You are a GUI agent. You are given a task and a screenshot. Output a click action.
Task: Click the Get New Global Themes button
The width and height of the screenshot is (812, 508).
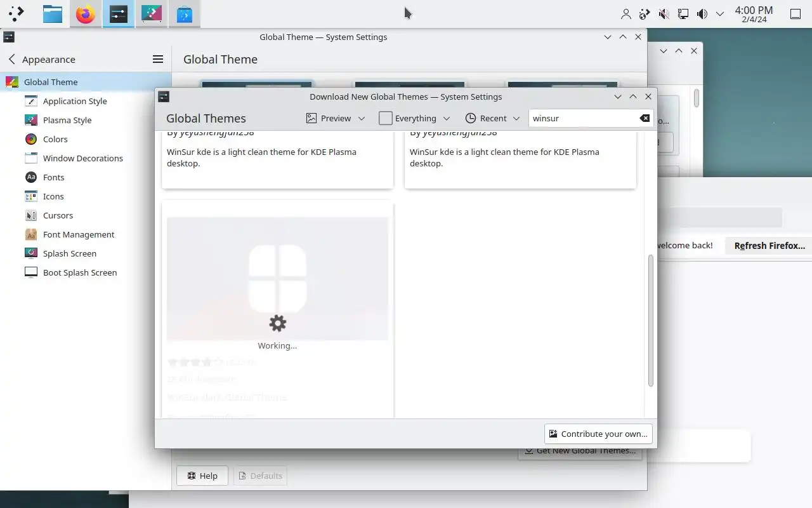(580, 451)
